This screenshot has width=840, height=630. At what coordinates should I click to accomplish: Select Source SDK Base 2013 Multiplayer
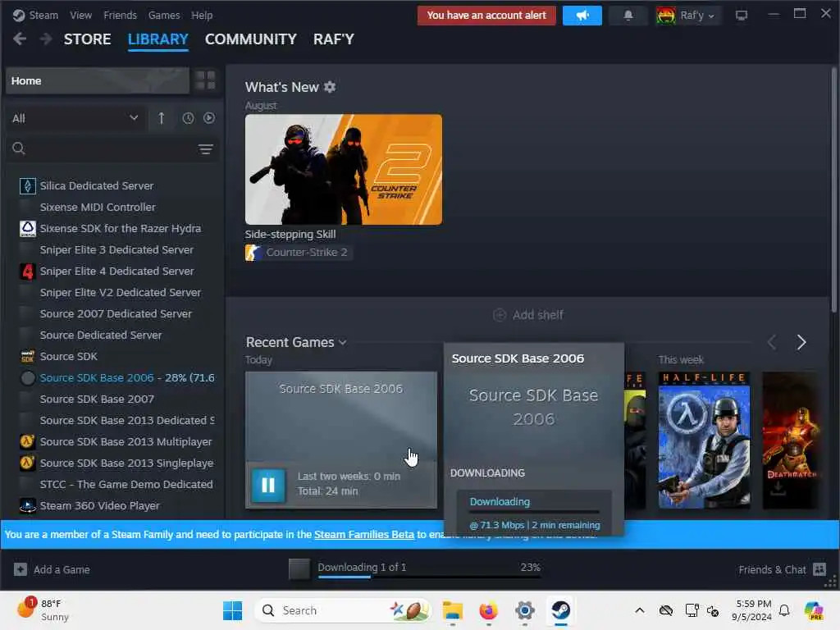point(126,442)
